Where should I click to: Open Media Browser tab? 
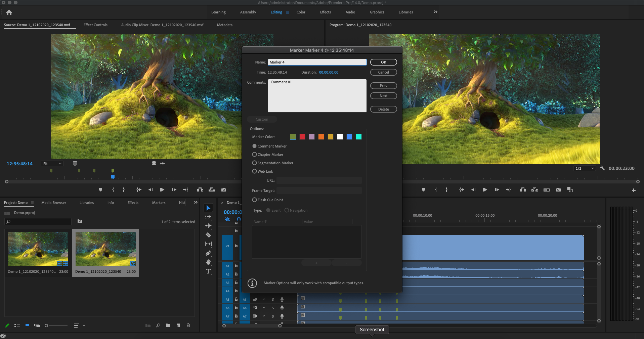(x=54, y=203)
